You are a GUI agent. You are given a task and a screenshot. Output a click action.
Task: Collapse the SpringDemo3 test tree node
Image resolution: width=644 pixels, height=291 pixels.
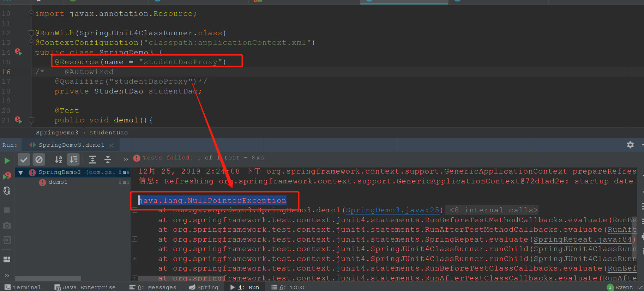point(20,172)
